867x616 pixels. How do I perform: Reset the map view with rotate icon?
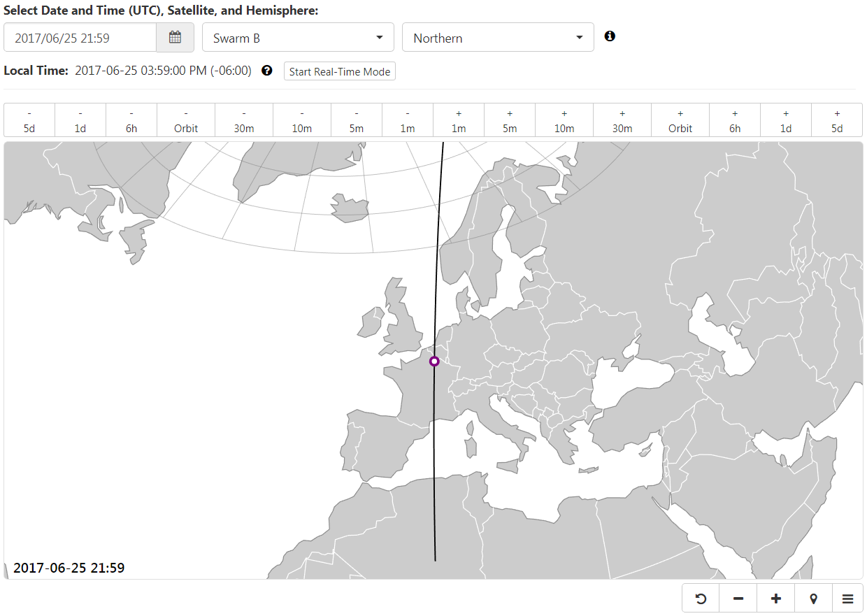point(701,599)
